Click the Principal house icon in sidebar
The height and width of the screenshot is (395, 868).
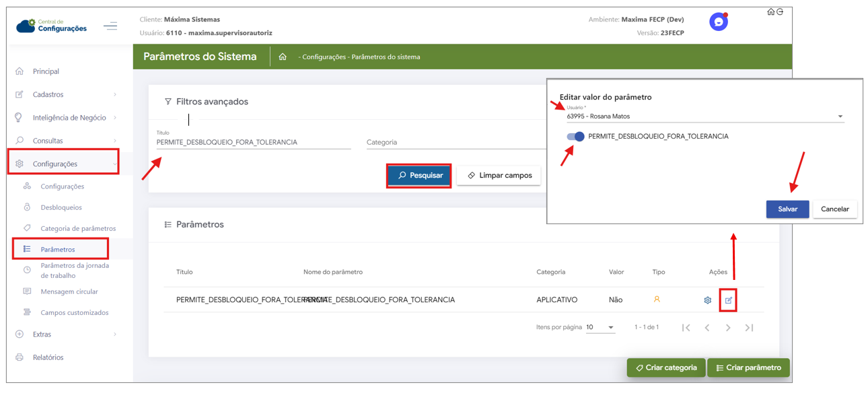point(20,71)
